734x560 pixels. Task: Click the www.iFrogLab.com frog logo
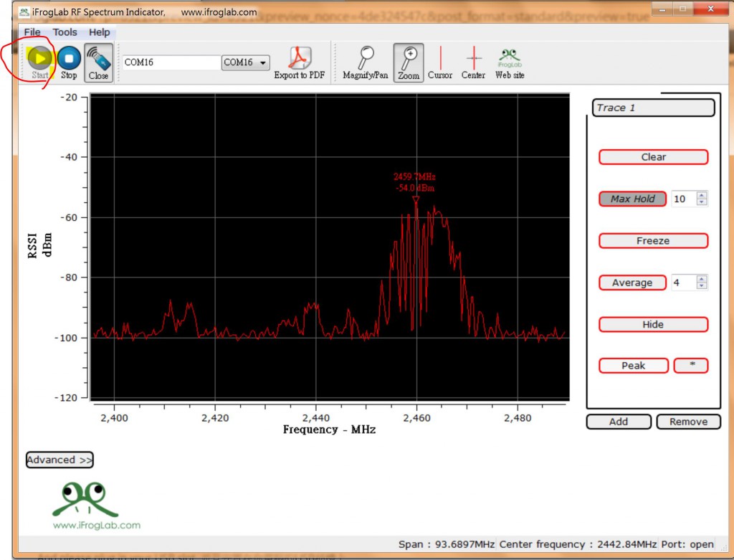(96, 506)
